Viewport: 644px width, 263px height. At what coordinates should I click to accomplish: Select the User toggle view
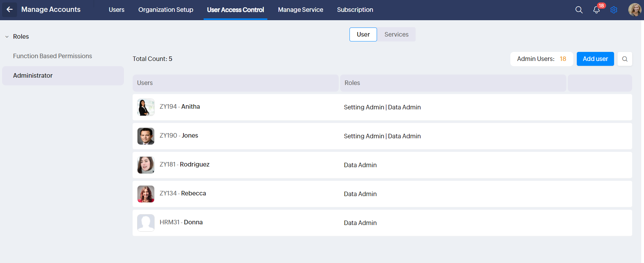coord(363,34)
